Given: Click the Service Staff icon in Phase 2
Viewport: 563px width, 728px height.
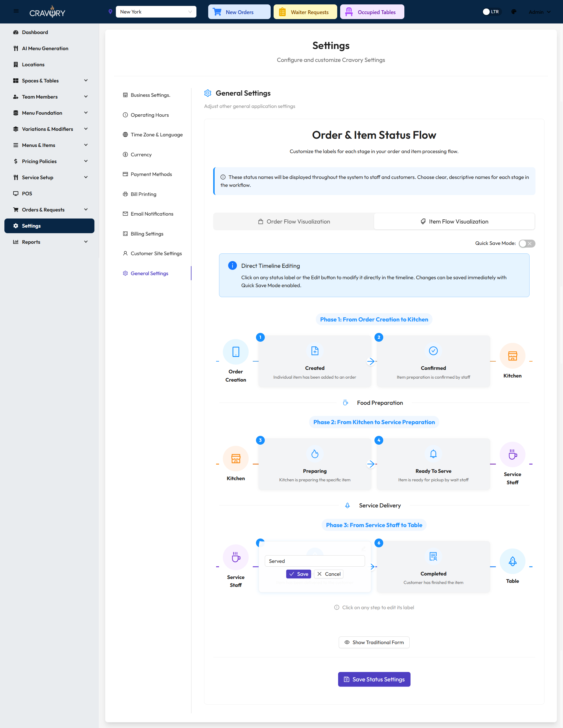Looking at the screenshot, I should tap(512, 454).
